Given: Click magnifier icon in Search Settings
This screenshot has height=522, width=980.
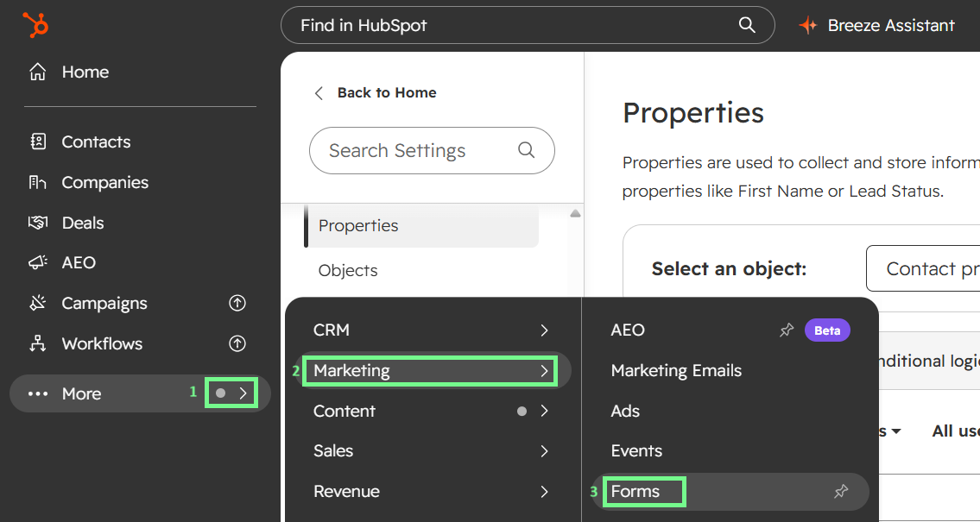Looking at the screenshot, I should 526,150.
